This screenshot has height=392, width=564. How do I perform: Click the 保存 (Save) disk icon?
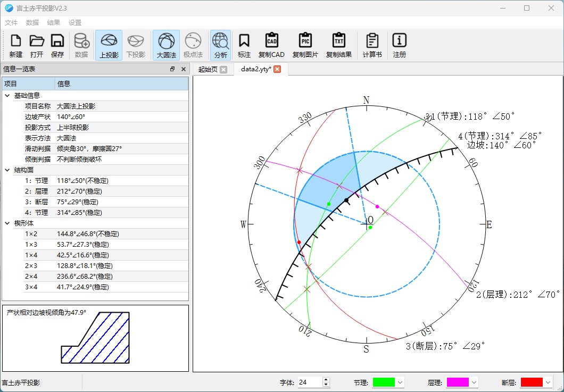pos(57,45)
